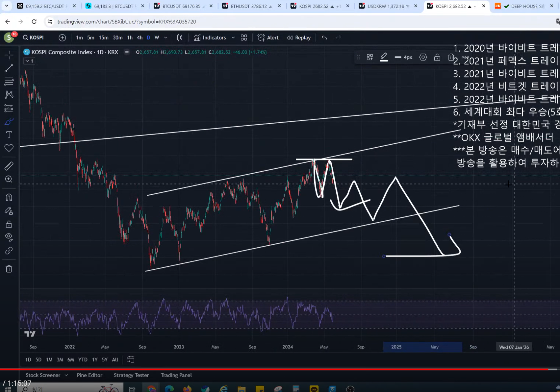Toggle hide all drawings eye icon

click(9, 237)
